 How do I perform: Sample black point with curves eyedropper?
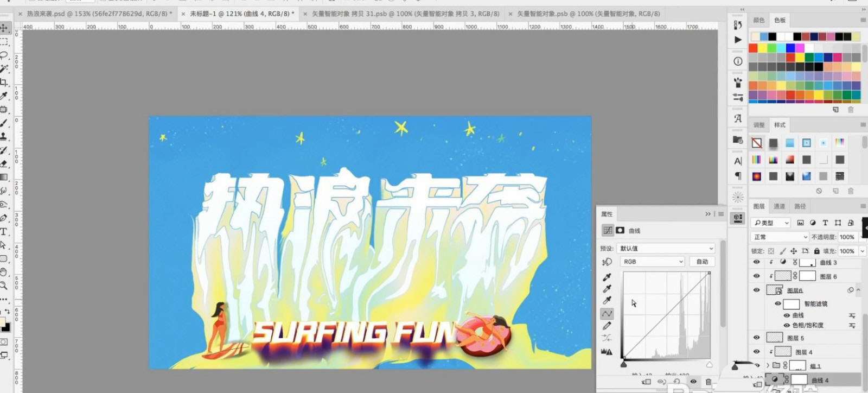point(607,277)
